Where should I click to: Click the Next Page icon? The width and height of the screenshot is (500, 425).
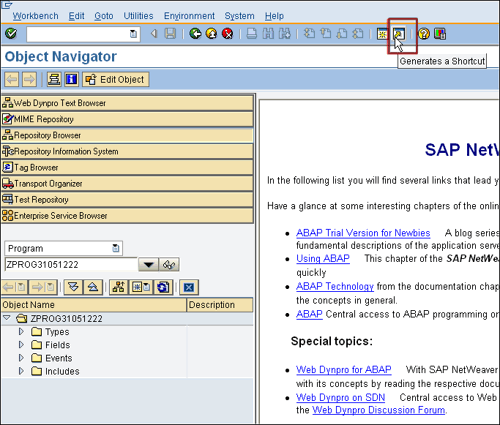click(342, 34)
